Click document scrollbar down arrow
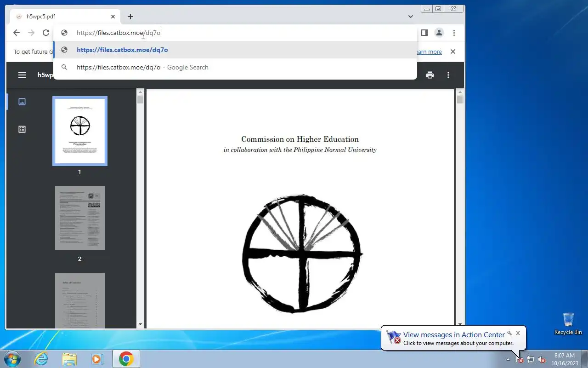The width and height of the screenshot is (588, 368). click(460, 325)
